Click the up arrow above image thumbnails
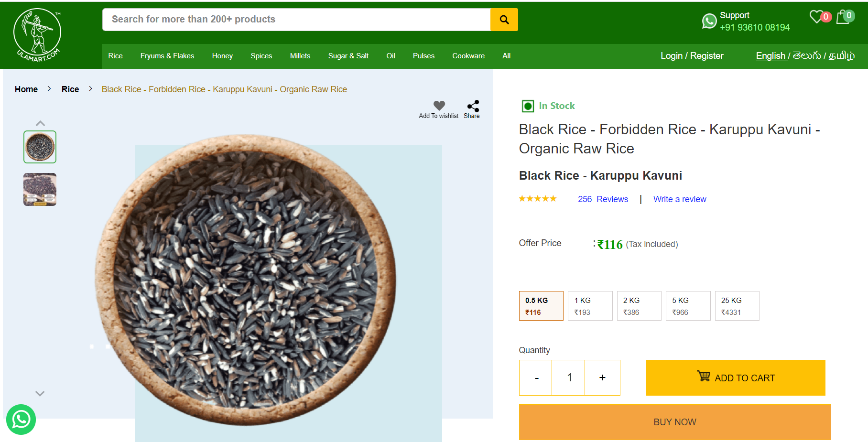 (x=40, y=123)
